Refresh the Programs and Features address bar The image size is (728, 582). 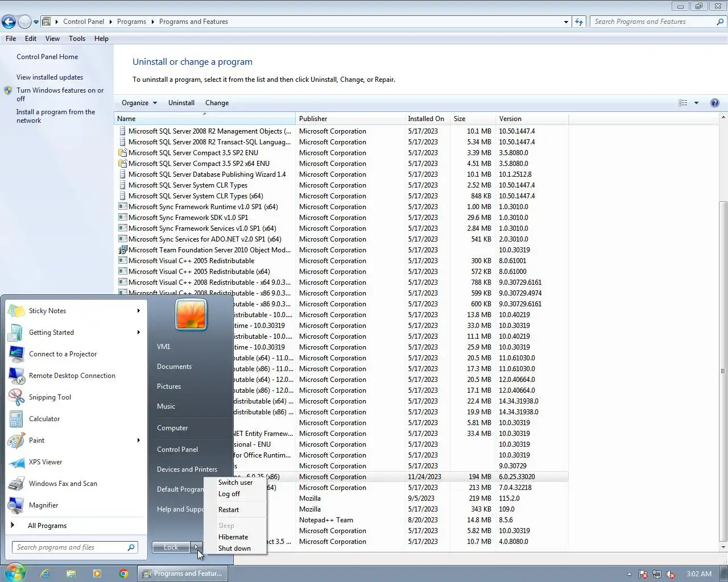tap(579, 22)
